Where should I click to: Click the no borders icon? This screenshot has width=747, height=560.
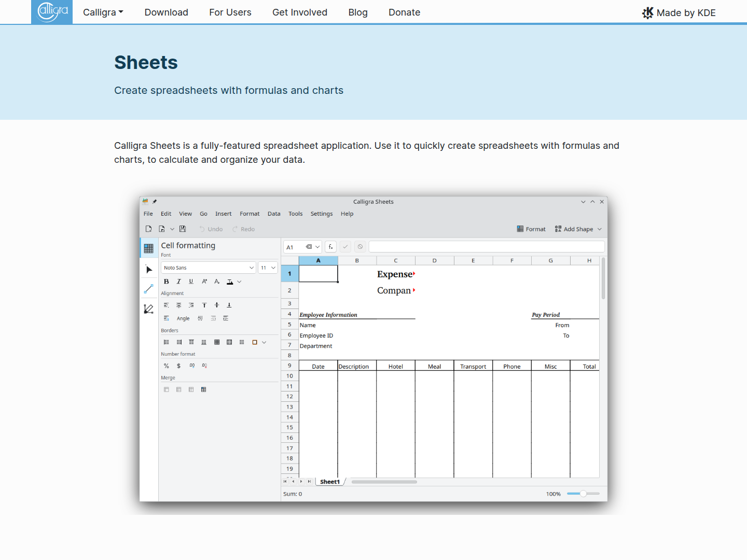tap(242, 342)
